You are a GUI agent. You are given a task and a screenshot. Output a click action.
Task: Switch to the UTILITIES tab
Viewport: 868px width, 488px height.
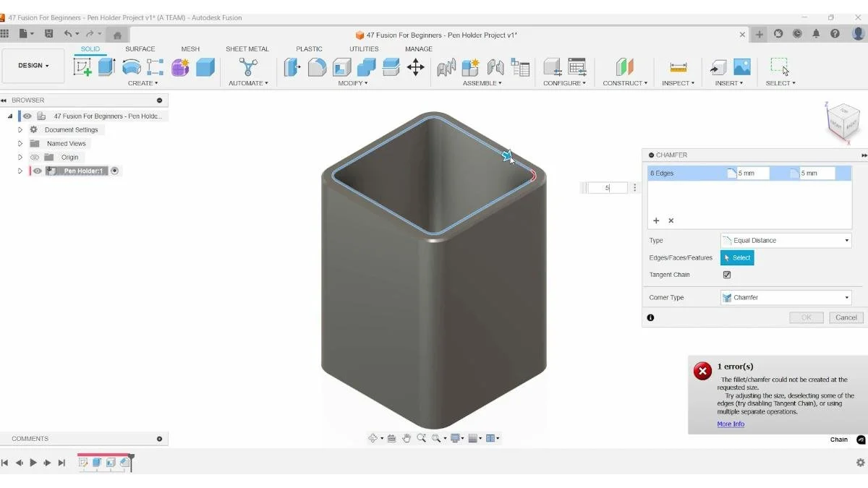[x=364, y=49]
